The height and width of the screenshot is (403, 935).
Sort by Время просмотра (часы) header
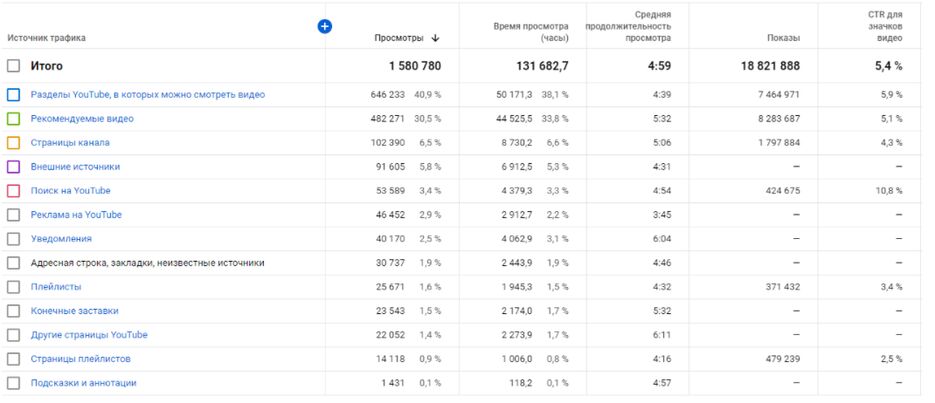point(531,31)
